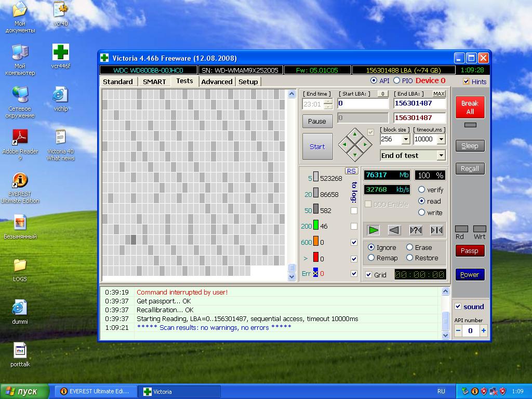Screen dimensions: 532x399
Task: Open the dummi desktop icon
Action: 20,312
